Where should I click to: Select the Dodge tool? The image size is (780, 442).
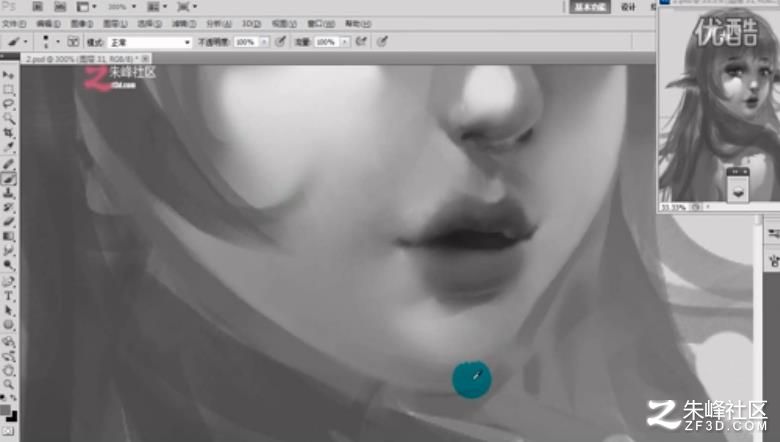tap(8, 265)
